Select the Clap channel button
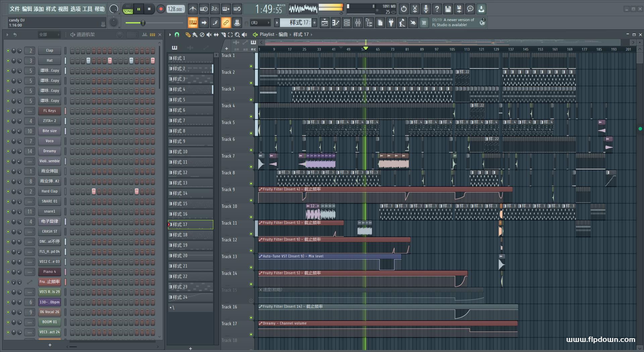The image size is (644, 352). 49,51
